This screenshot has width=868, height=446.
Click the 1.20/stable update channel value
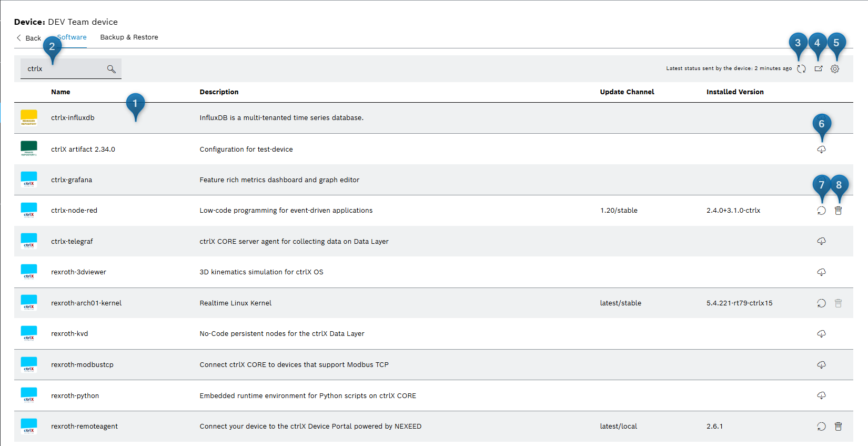pyautogui.click(x=619, y=211)
